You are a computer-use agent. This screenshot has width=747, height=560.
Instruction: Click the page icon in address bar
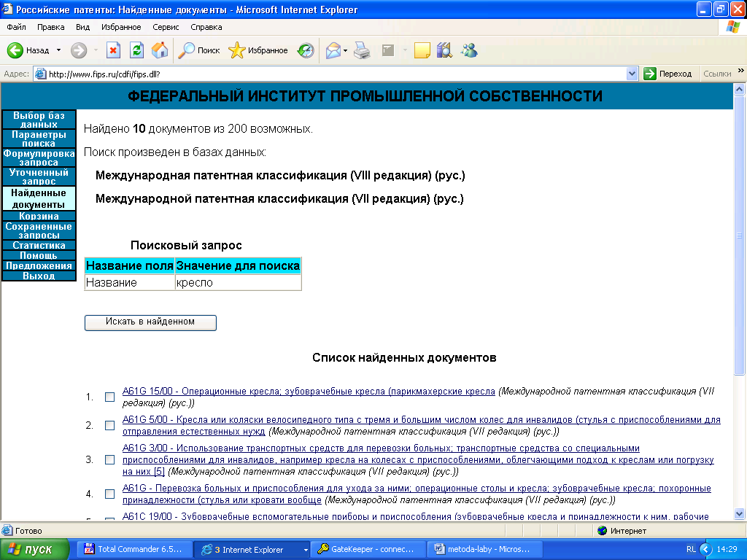click(x=41, y=74)
